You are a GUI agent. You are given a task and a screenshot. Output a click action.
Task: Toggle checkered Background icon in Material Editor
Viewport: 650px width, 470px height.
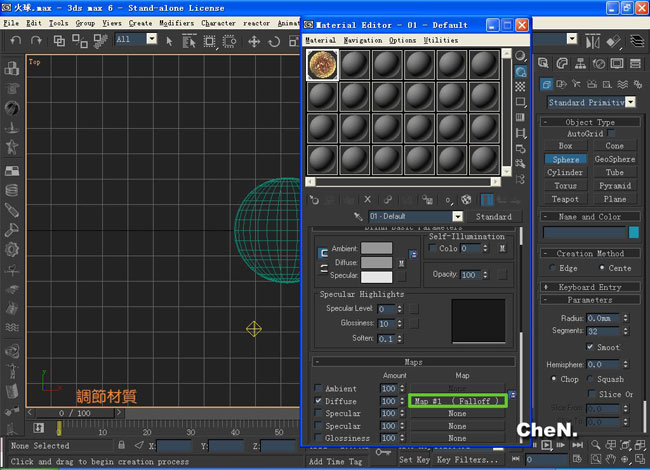click(x=520, y=87)
